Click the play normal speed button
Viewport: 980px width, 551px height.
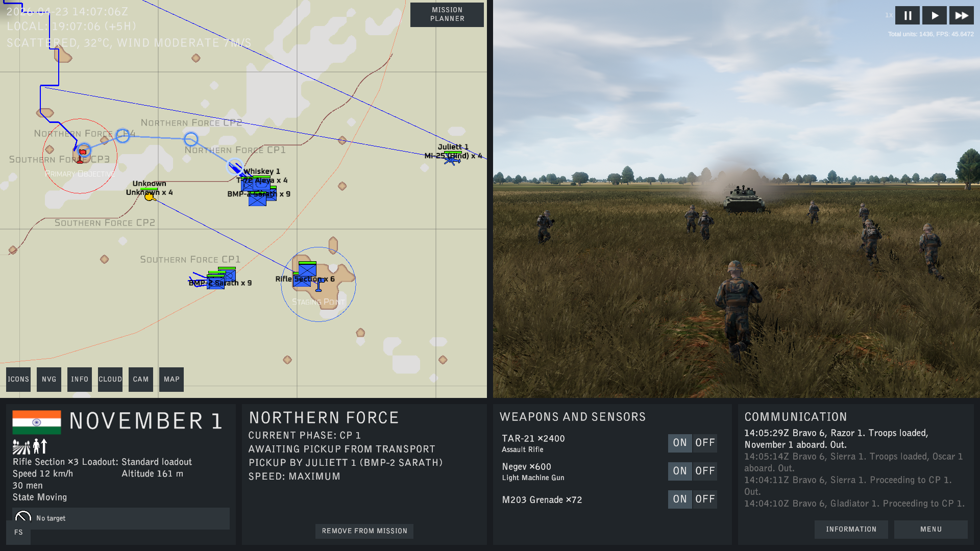(935, 16)
